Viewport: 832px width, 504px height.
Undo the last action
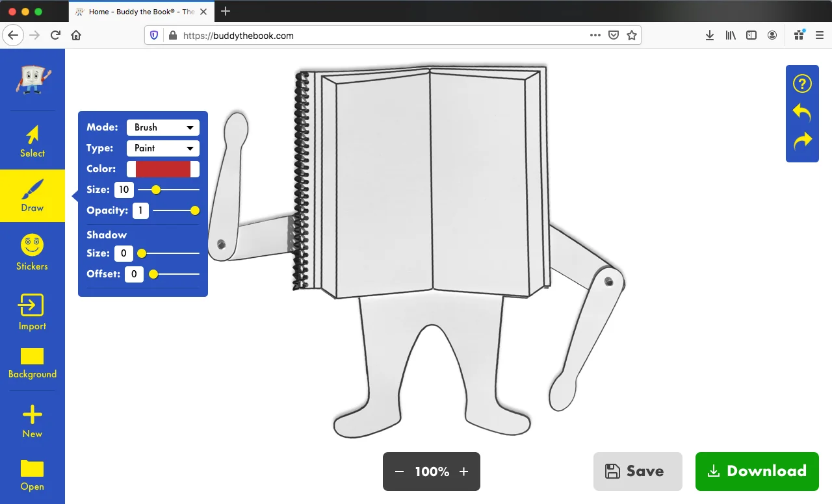coord(802,112)
